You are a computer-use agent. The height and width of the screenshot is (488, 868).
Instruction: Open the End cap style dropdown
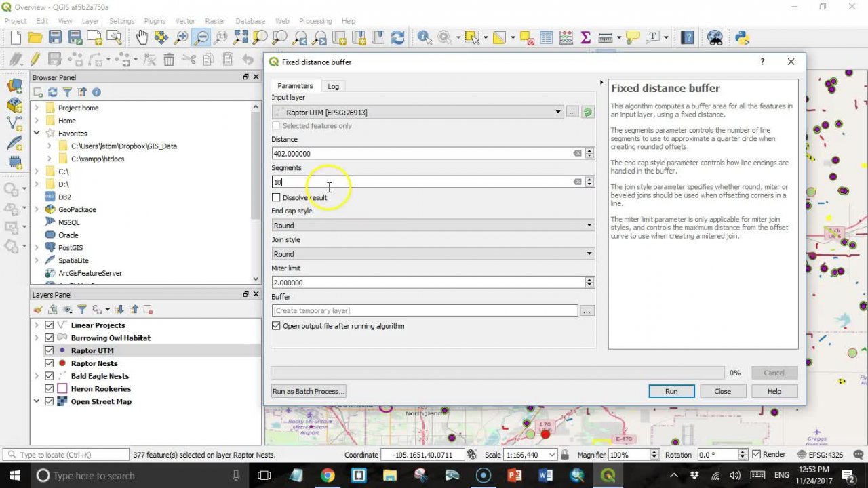pos(433,225)
